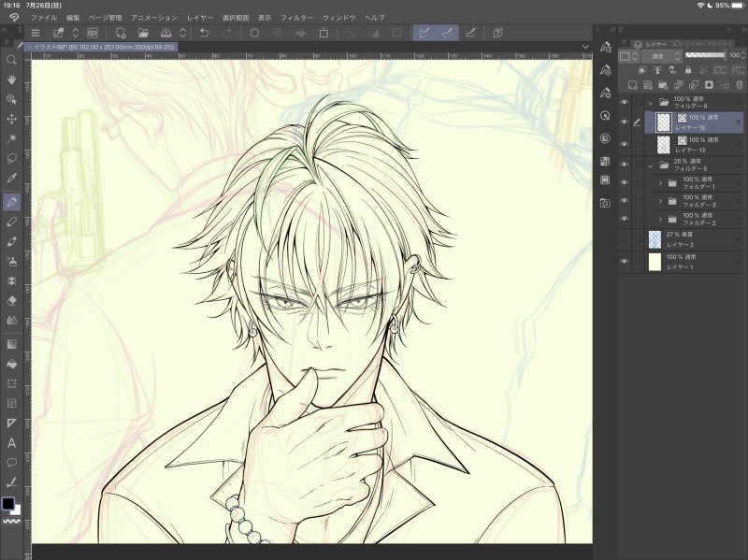Toggle Snap to Ruler in command bar

424,33
